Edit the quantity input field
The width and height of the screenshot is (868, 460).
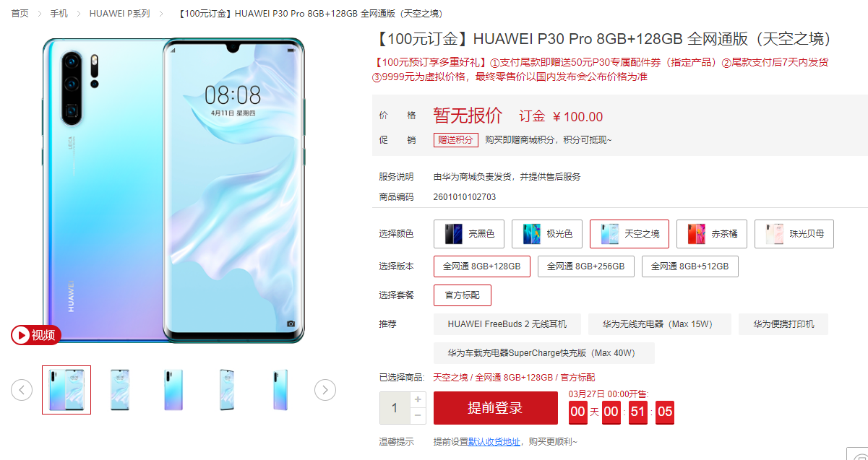coord(395,408)
